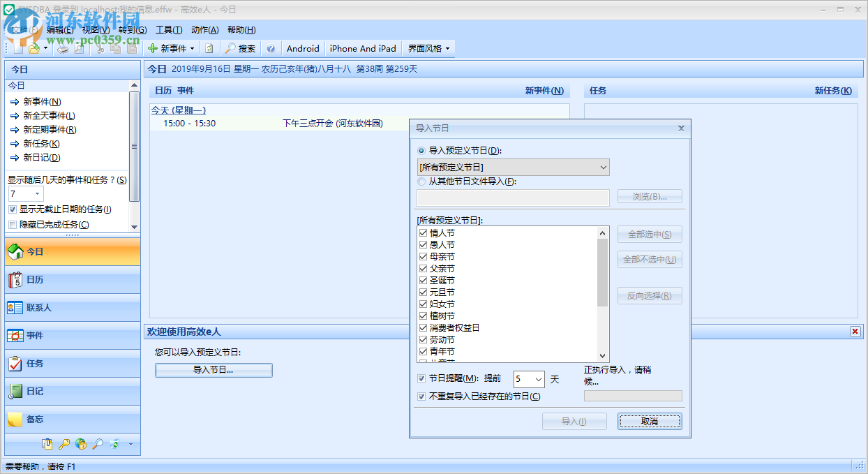This screenshot has height=474, width=868.
Task: Click the sync/refresh icon at sidebar bottom
Action: tap(114, 444)
